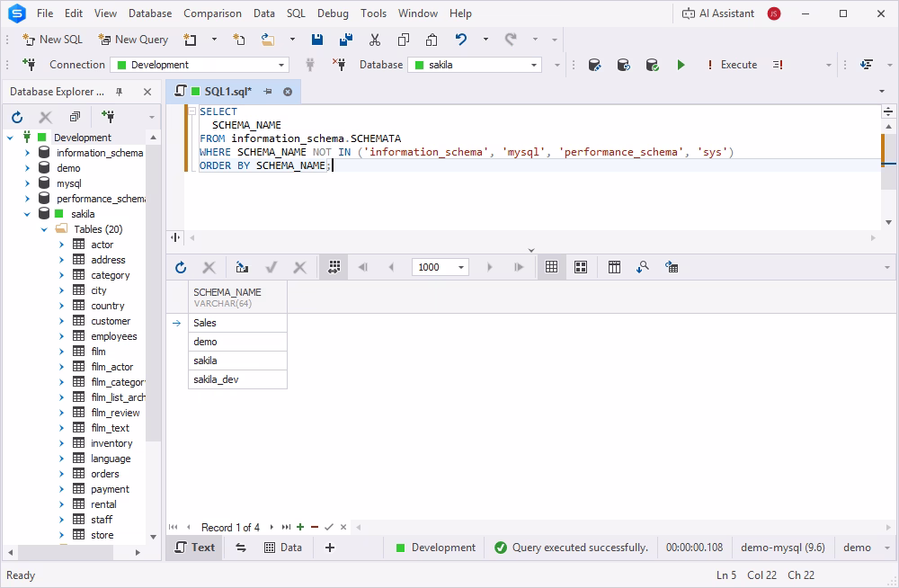899x588 pixels.
Task: Click New Connection icon in Database Explorer
Action: click(x=108, y=117)
